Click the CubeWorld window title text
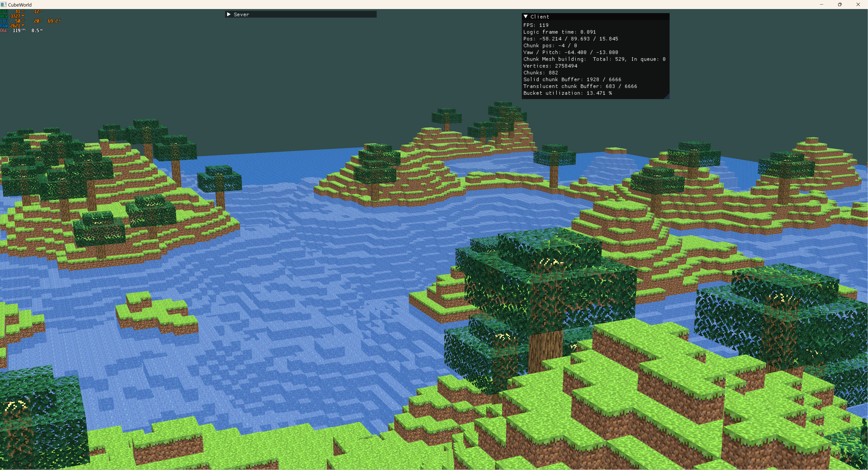The width and height of the screenshot is (868, 470). (20, 5)
